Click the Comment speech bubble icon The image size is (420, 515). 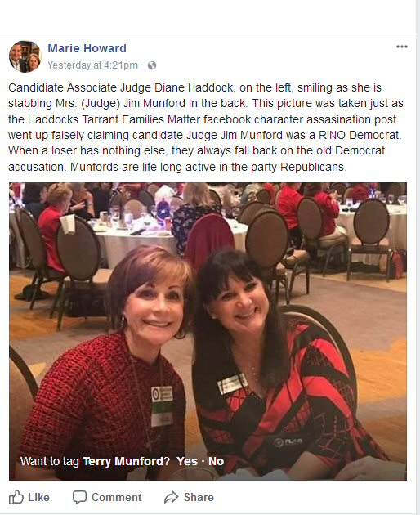(x=79, y=497)
